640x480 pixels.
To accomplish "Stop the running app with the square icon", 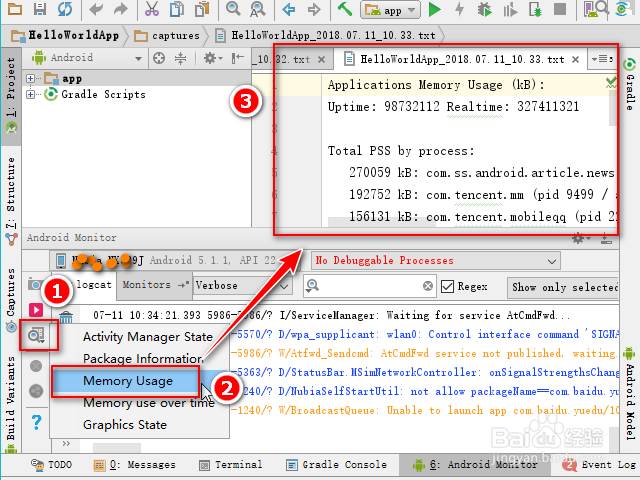I will (x=560, y=9).
